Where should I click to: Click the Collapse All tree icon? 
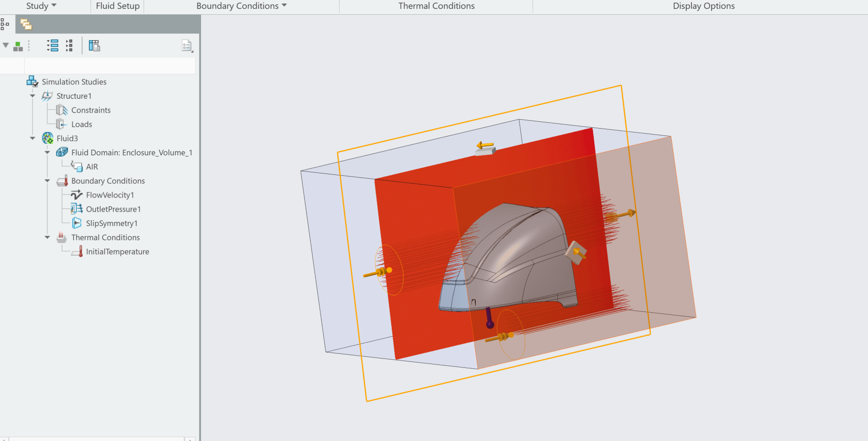coord(69,46)
